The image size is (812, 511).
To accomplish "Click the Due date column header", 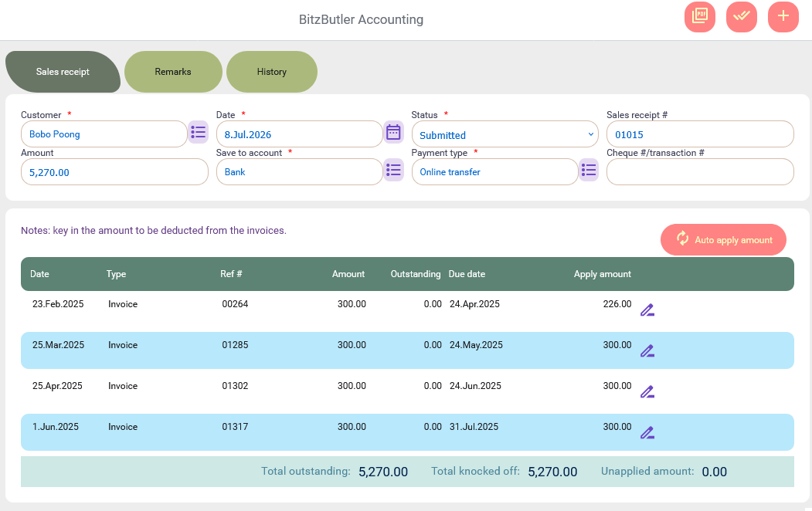I will pos(467,274).
